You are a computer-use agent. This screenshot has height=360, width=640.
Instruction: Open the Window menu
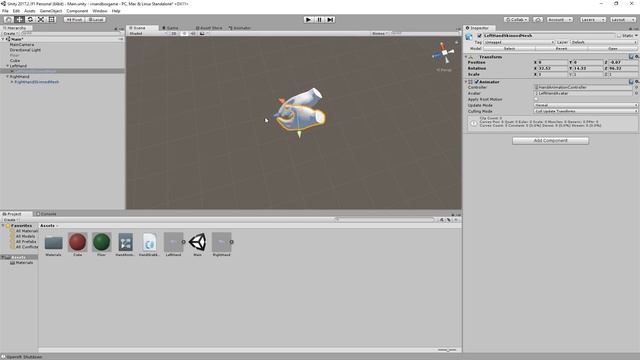pos(100,11)
